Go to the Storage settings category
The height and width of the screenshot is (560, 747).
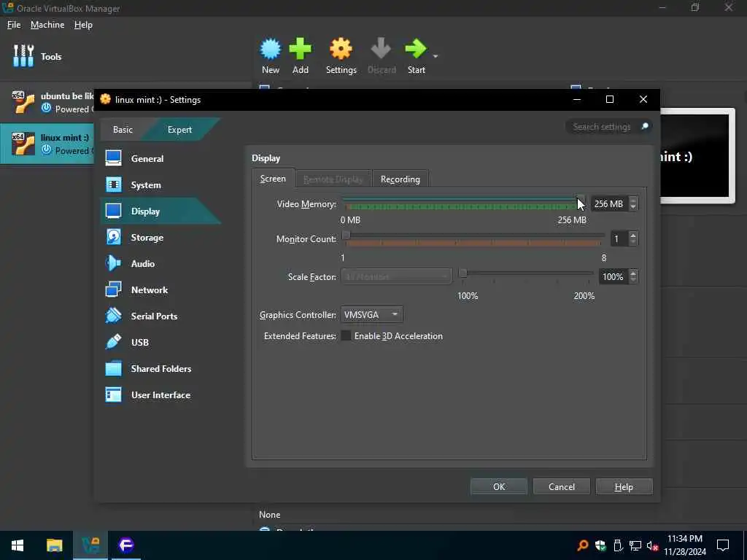(x=147, y=237)
